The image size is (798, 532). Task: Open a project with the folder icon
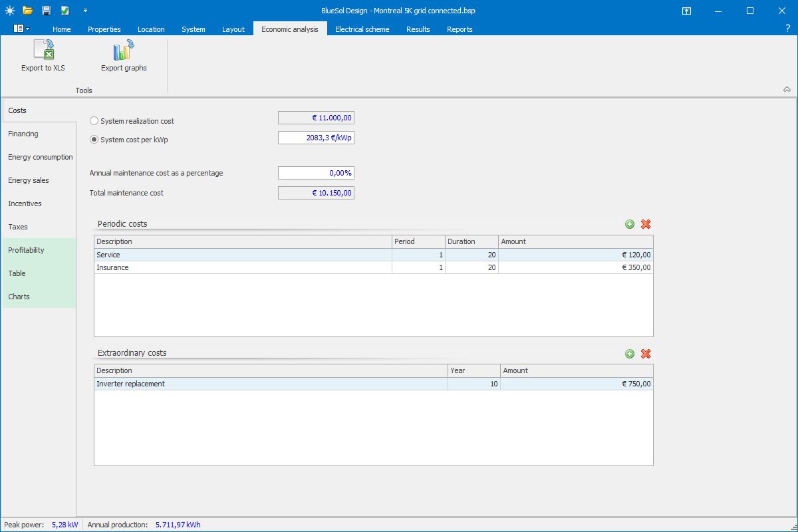(27, 11)
